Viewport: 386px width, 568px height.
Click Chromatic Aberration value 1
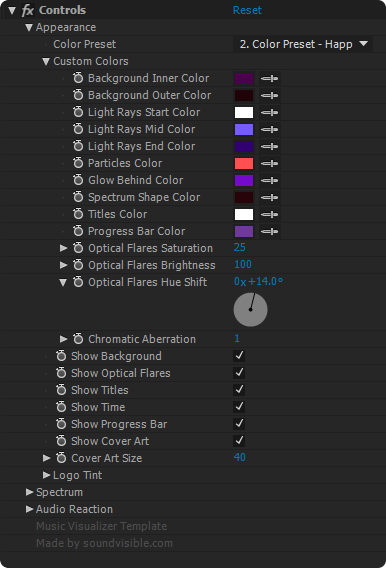click(x=237, y=338)
